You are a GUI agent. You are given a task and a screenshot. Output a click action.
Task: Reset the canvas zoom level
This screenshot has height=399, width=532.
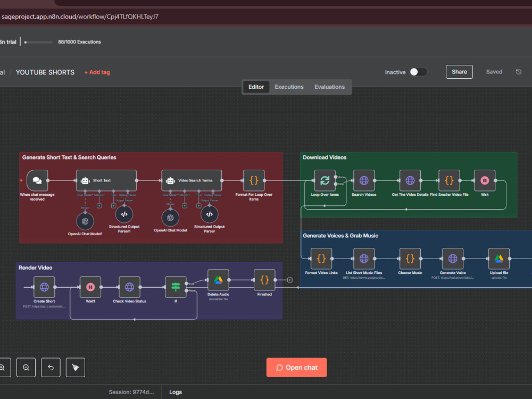[51, 368]
